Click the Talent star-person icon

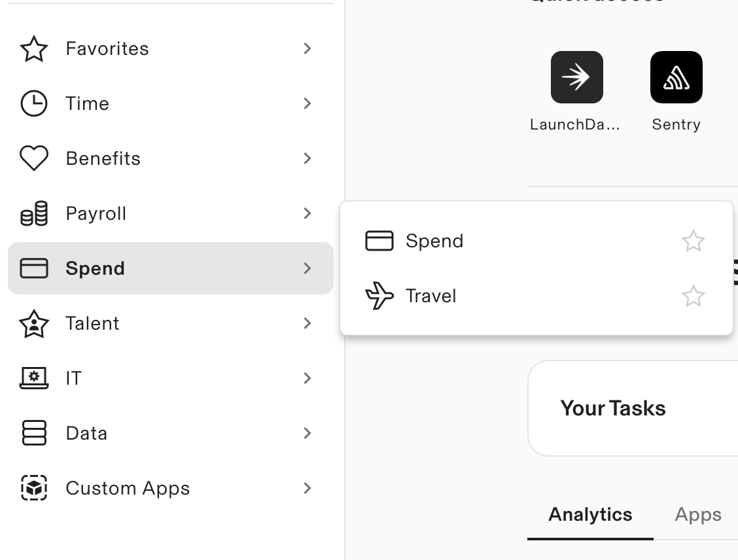coord(34,324)
